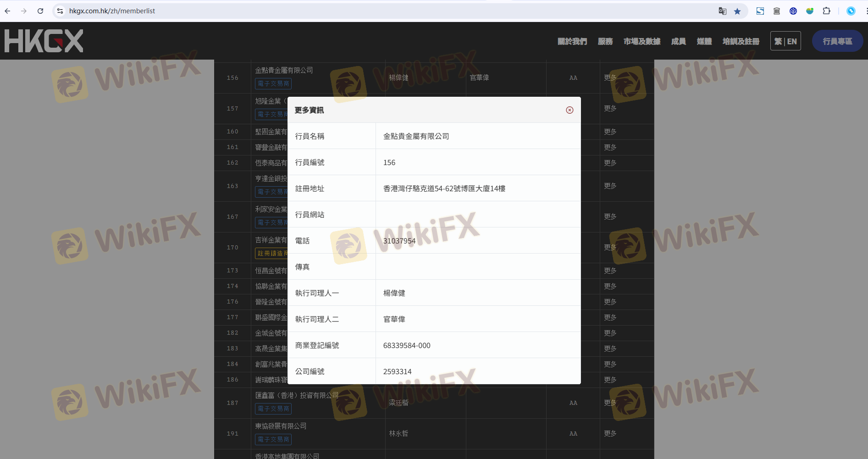
Task: Open the 媒體 menu
Action: click(704, 41)
